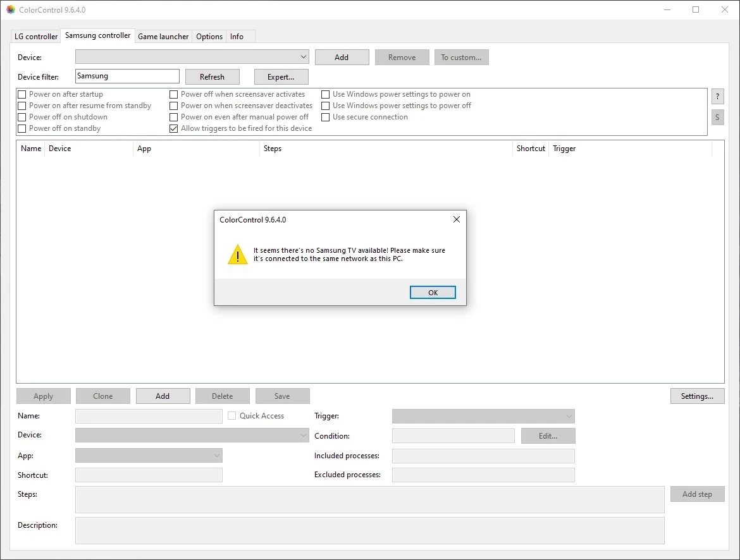Open the App dropdown
Viewport: 740px width, 560px height.
149,456
